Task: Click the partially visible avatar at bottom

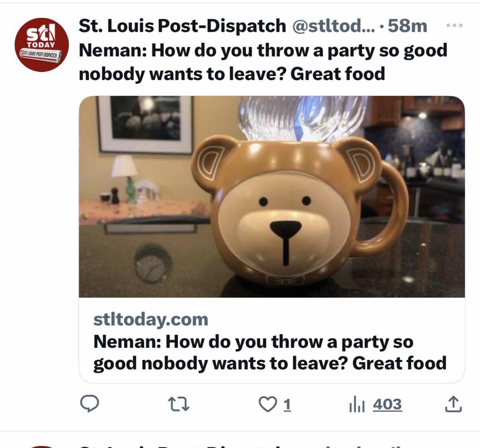Action: coord(41,446)
